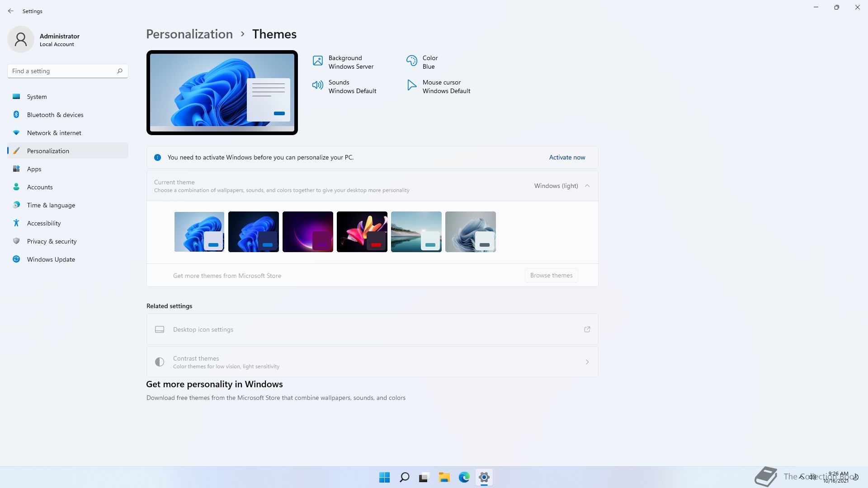Open Bluetooth & devices settings

68,115
